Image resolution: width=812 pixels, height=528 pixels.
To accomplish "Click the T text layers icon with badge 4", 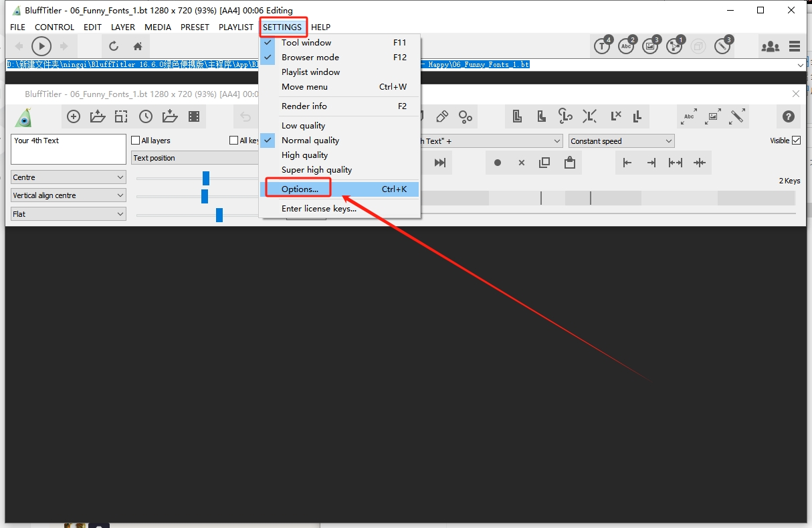I will (x=603, y=46).
